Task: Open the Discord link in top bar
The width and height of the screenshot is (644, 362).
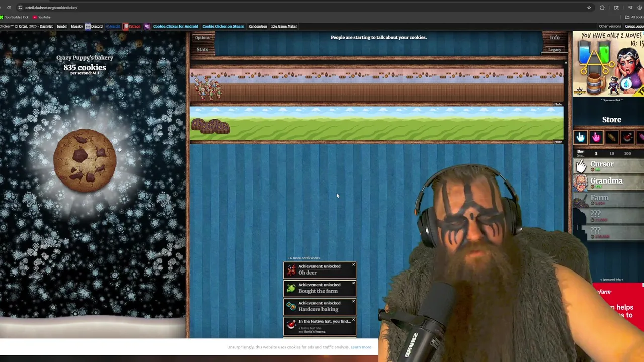Action: click(94, 26)
